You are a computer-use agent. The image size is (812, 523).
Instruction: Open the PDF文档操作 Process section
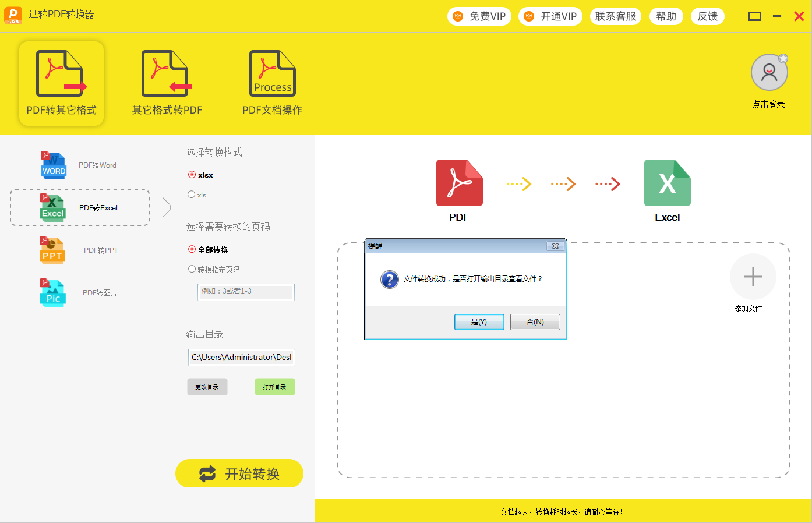[273, 83]
